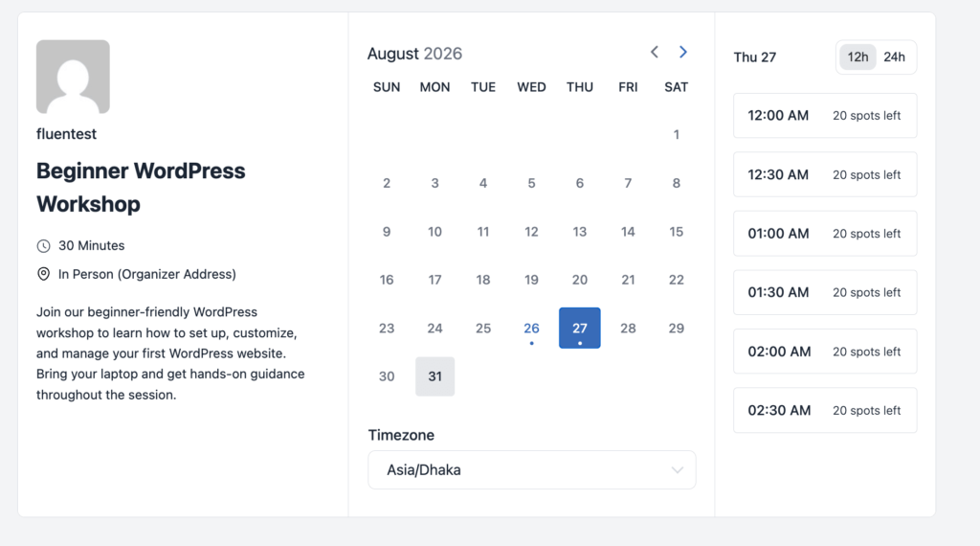Click the fluentest organizer name
The image size is (980, 546).
[66, 134]
